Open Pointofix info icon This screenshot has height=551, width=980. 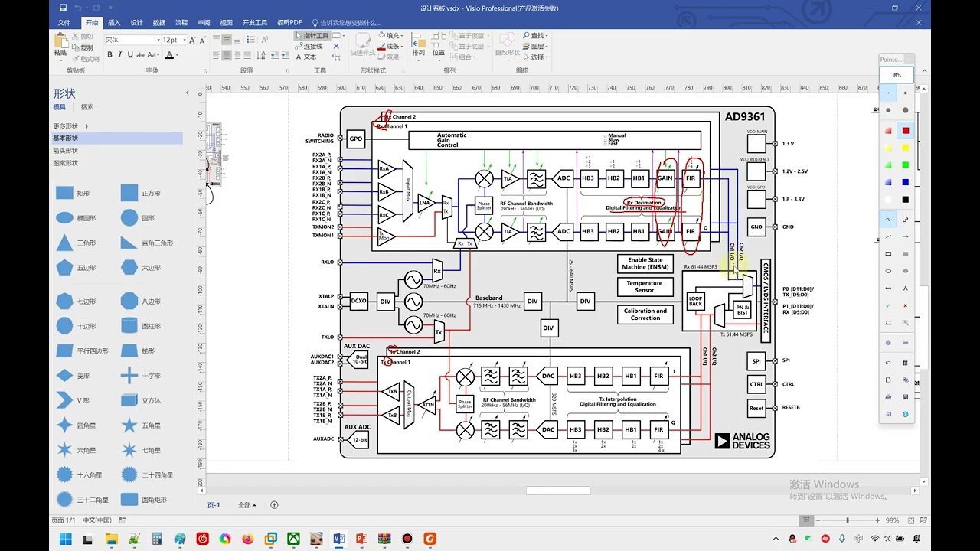[x=906, y=414]
